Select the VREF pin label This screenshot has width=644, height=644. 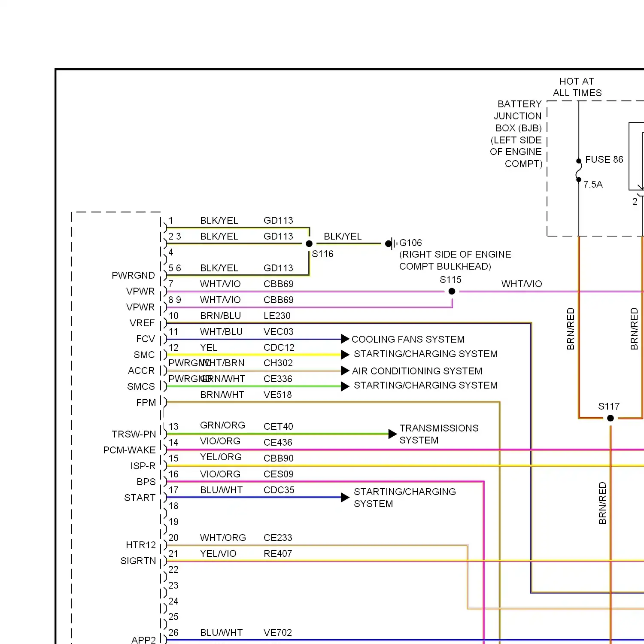(142, 323)
